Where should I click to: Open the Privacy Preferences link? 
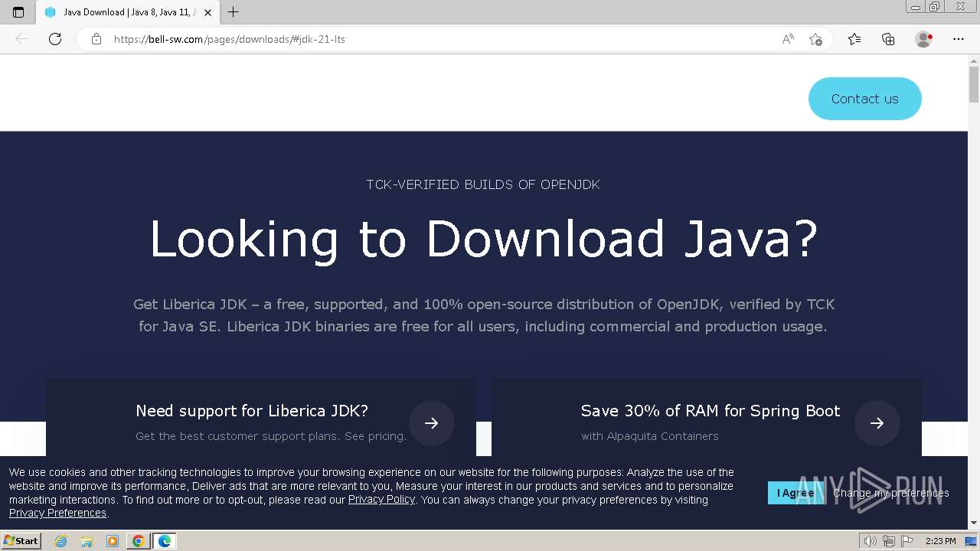coord(57,514)
